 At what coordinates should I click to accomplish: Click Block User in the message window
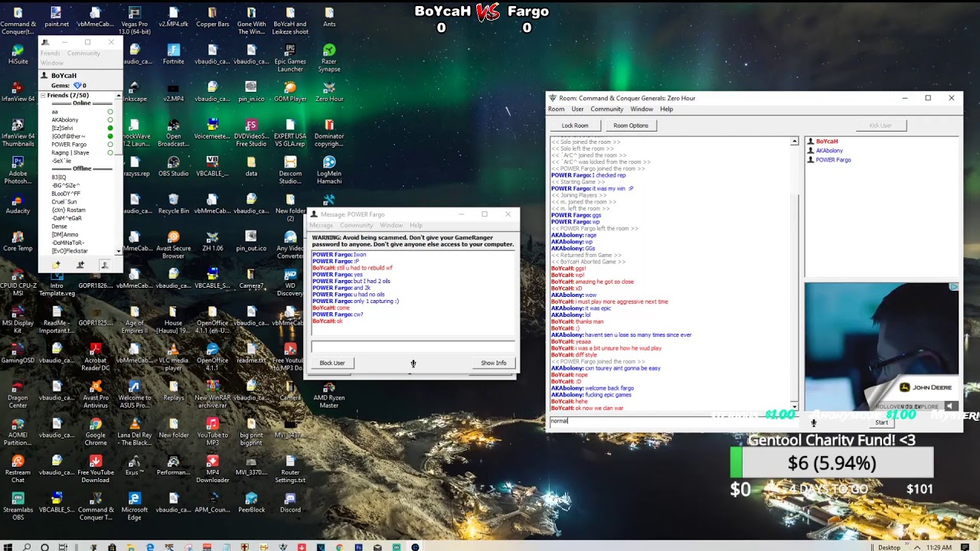coord(332,363)
